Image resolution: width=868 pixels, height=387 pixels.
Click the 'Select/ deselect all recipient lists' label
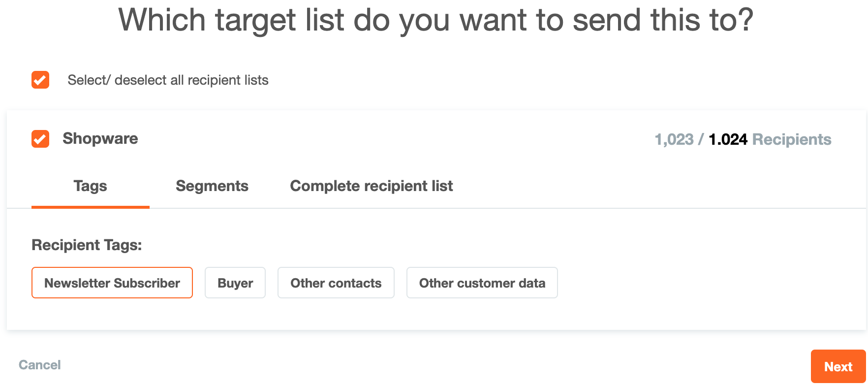click(168, 80)
